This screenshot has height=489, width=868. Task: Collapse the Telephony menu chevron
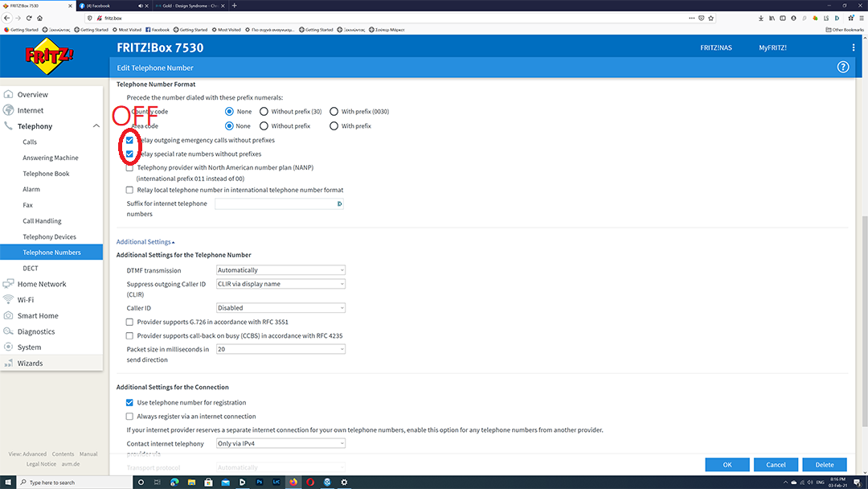(96, 126)
